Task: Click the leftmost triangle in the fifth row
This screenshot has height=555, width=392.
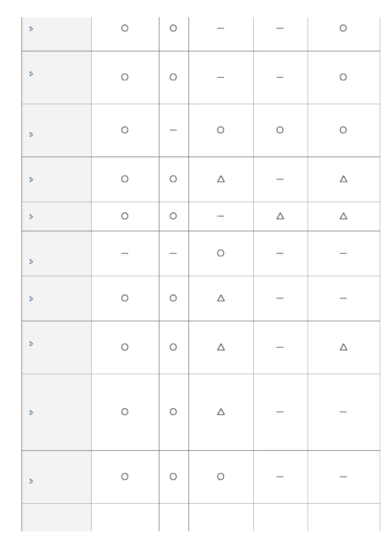Action: pyautogui.click(x=280, y=216)
